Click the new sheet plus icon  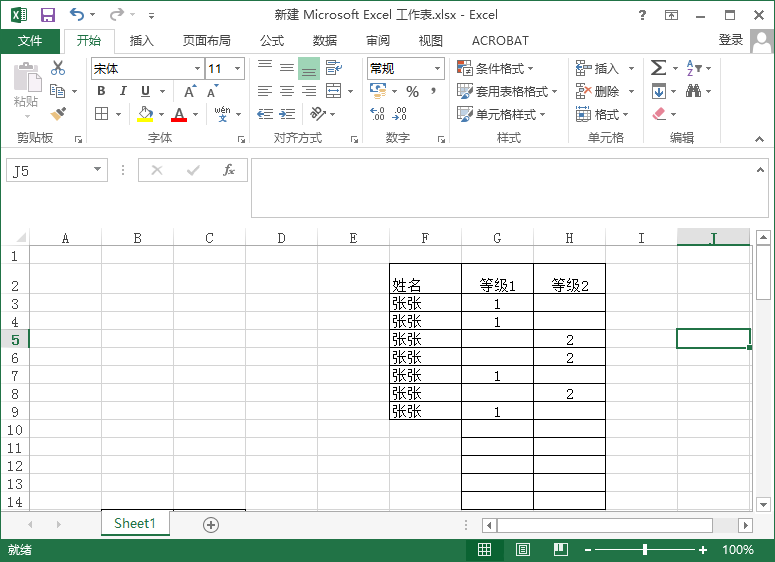[x=211, y=524]
